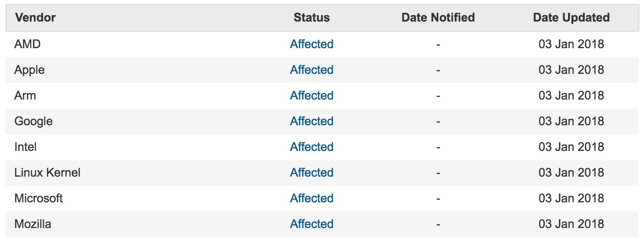Click Google's Date Notified dash cell

point(438,122)
